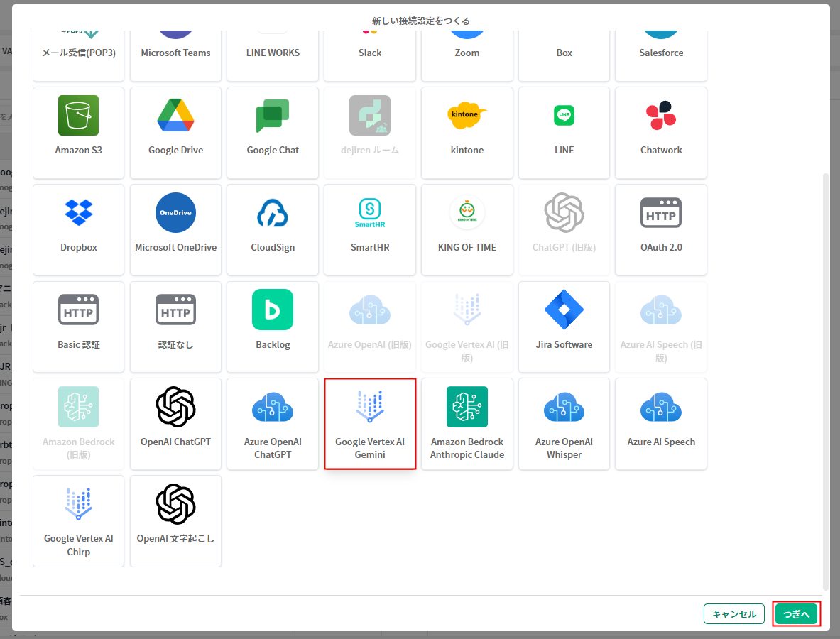
Task: Select the Backlog service icon
Action: tap(273, 310)
